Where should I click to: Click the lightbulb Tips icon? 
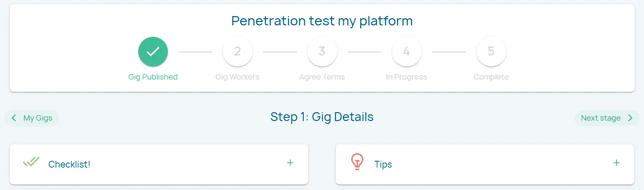point(357,162)
